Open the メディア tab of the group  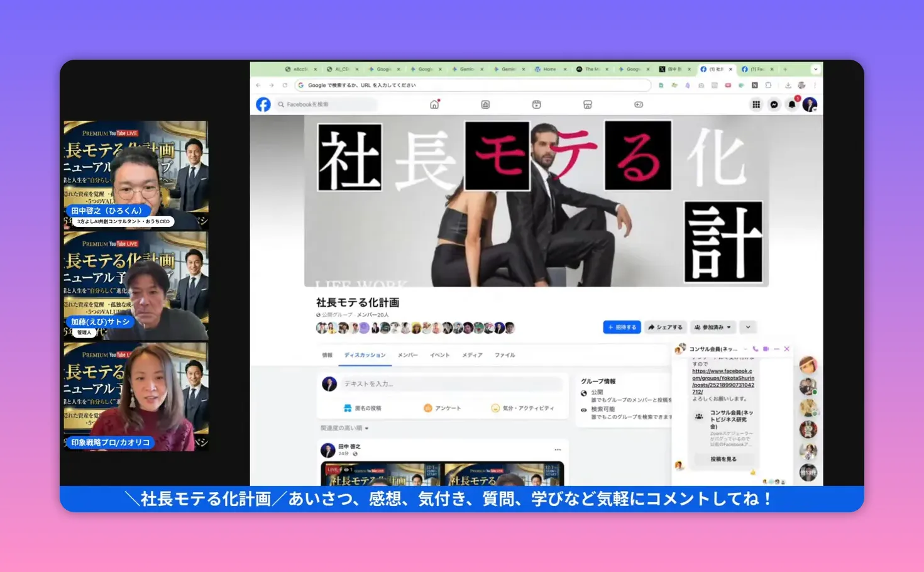coord(472,355)
